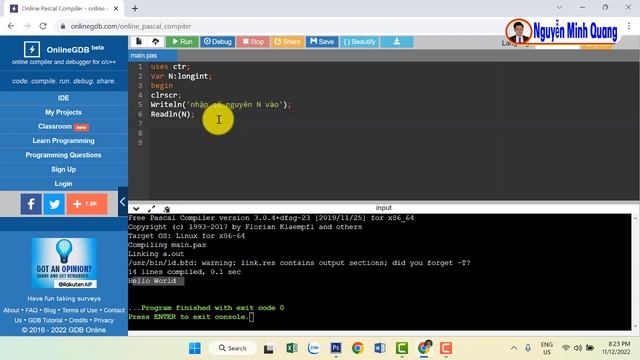The height and width of the screenshot is (360, 640).
Task: Go back in browser history
Action: (11, 26)
